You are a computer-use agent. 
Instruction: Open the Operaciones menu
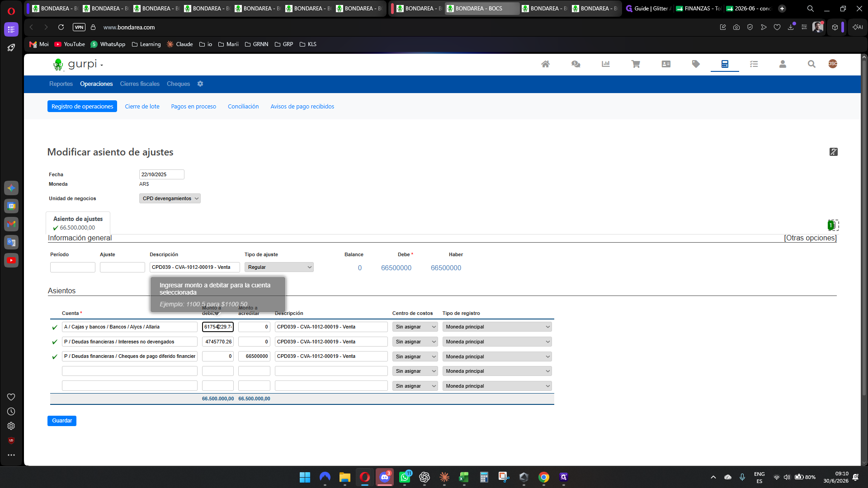[x=96, y=84]
